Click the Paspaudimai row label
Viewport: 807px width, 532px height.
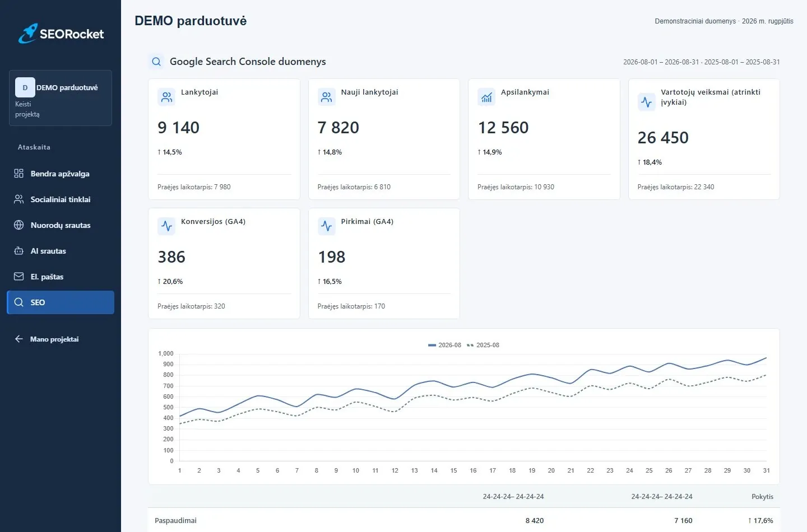pyautogui.click(x=175, y=520)
